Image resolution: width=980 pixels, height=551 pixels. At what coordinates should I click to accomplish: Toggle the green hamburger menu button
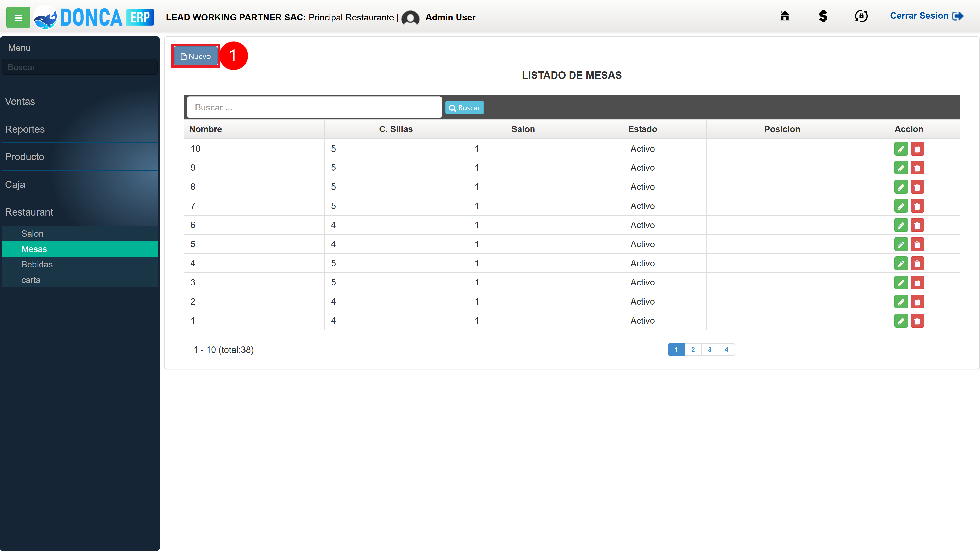coord(18,18)
